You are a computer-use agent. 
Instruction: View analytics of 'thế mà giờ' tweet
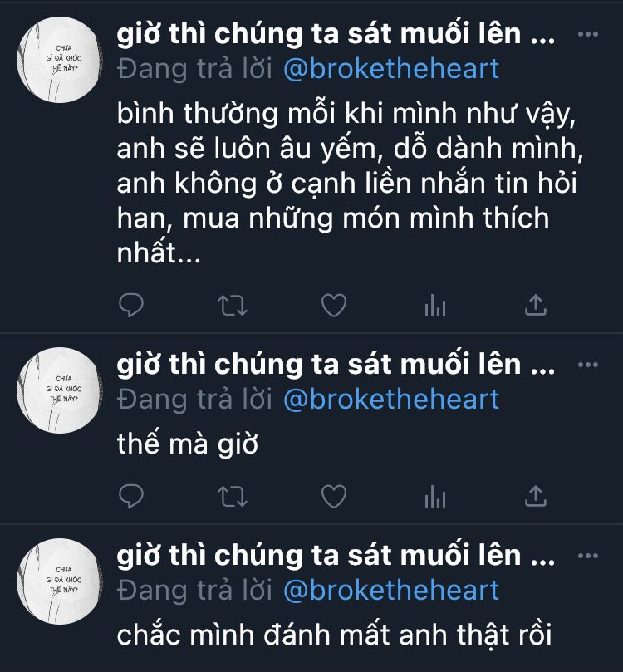435,496
